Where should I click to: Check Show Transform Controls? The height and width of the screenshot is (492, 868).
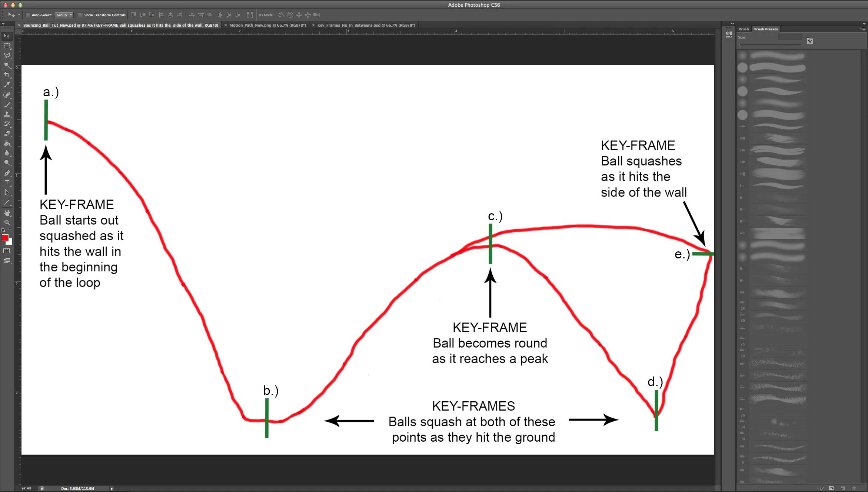pos(80,15)
